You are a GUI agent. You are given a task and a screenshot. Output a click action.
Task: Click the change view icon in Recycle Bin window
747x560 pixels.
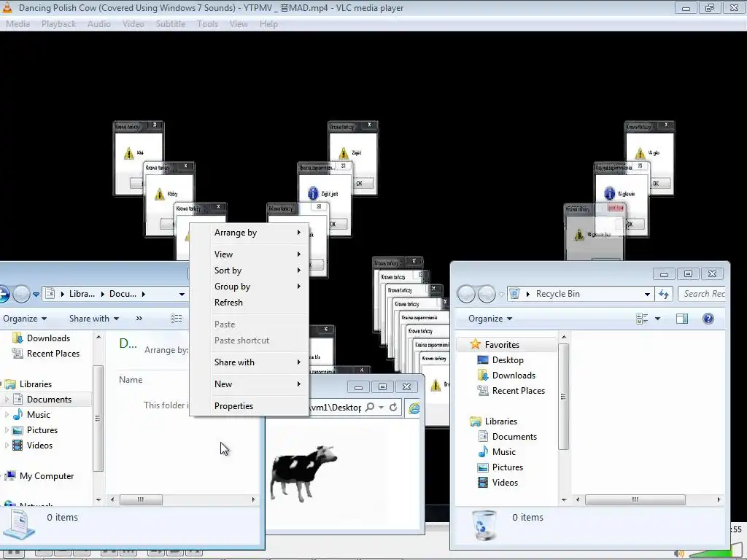point(642,319)
